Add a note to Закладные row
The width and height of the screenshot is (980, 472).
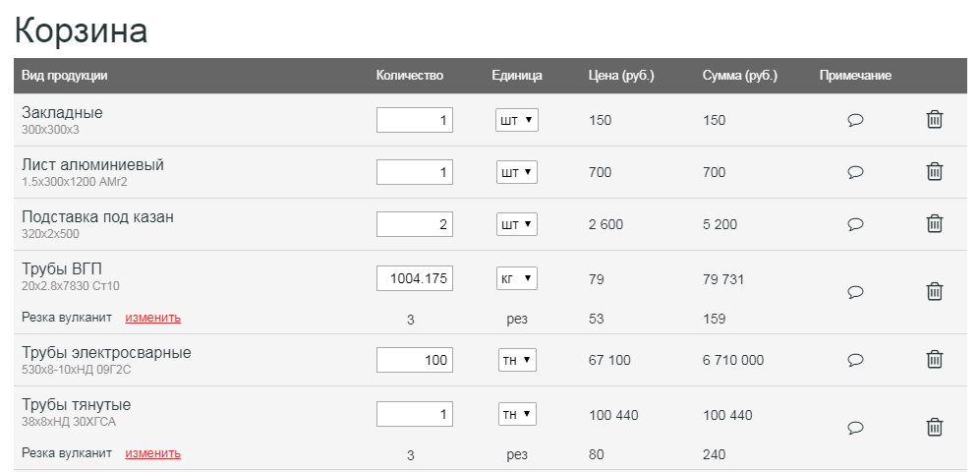pyautogui.click(x=855, y=119)
